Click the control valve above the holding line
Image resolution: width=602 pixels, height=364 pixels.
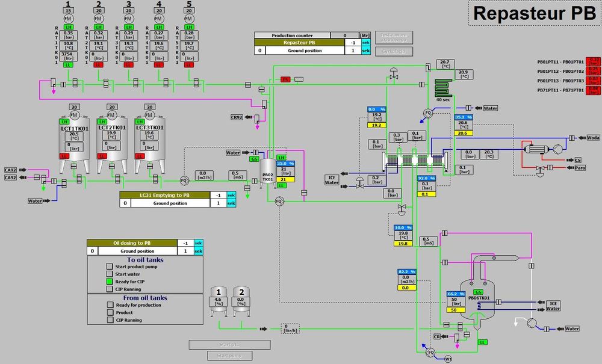click(394, 73)
